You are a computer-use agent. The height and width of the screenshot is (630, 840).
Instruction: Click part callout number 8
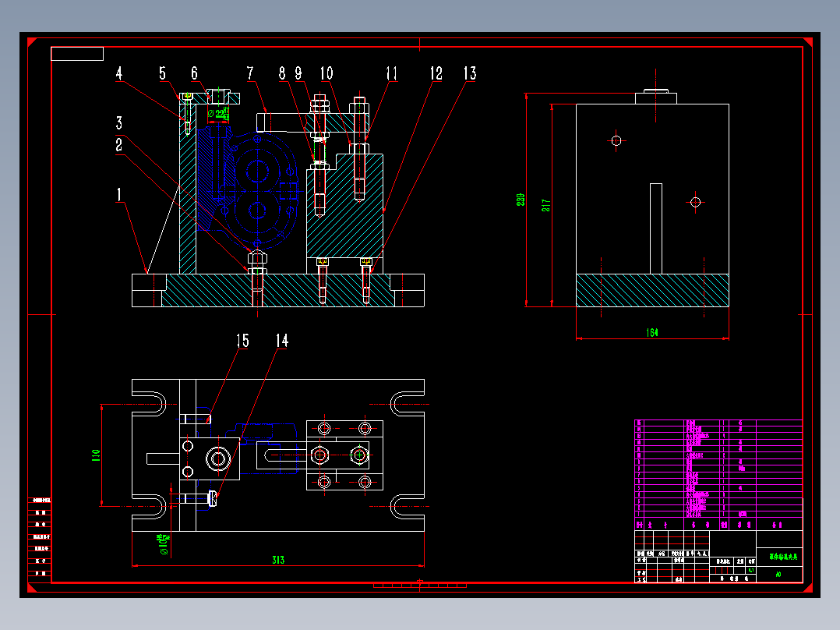(282, 73)
